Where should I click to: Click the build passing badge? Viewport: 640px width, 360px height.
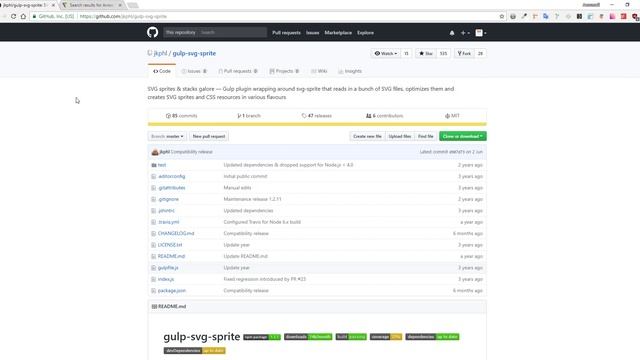tap(351, 337)
